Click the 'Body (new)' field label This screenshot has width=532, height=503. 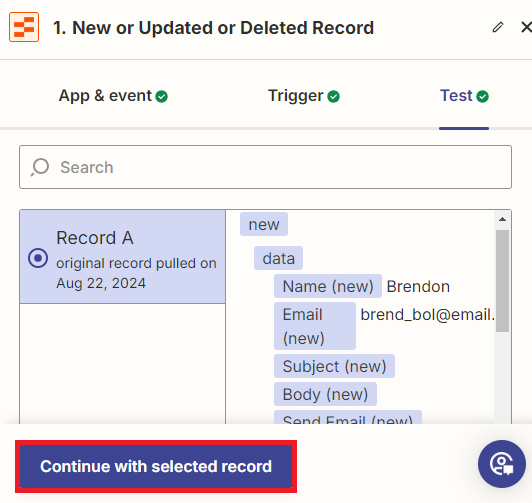click(x=325, y=394)
